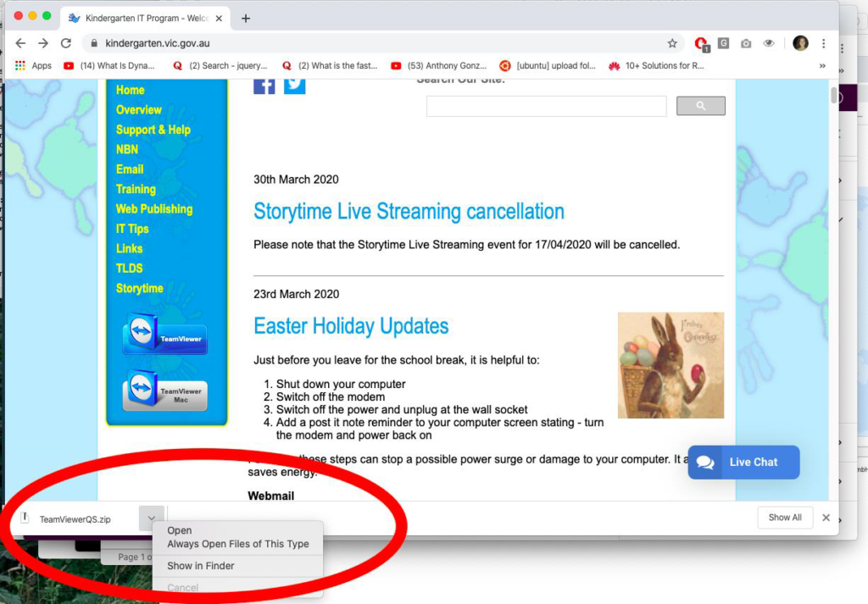Open the Easter Holiday Updates headline
Viewport: 868px width, 604px height.
click(x=351, y=326)
